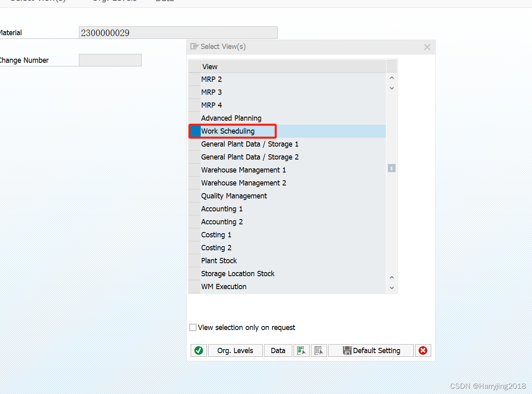The height and width of the screenshot is (394, 532).
Task: Toggle row selector for Costing 1
Action: click(x=195, y=235)
